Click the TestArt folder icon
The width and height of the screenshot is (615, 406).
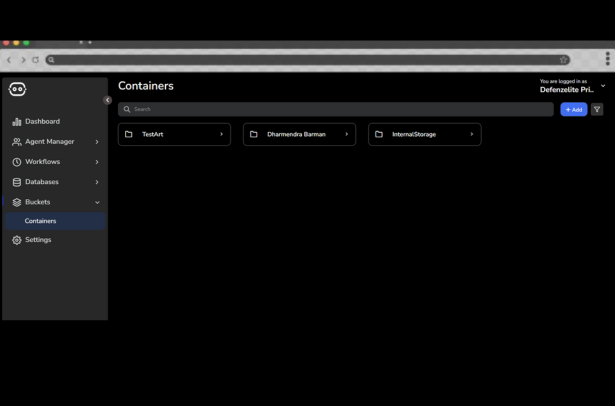pos(129,134)
